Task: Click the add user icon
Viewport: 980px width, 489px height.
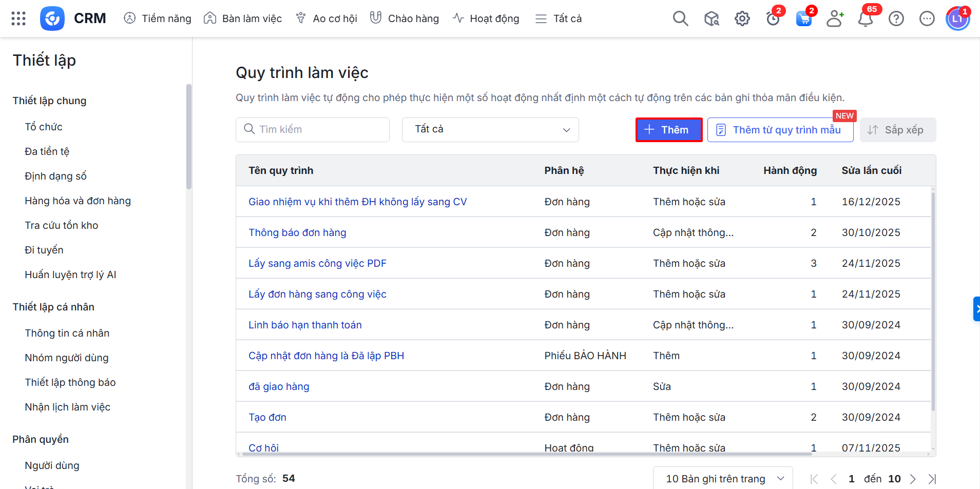Action: click(835, 18)
